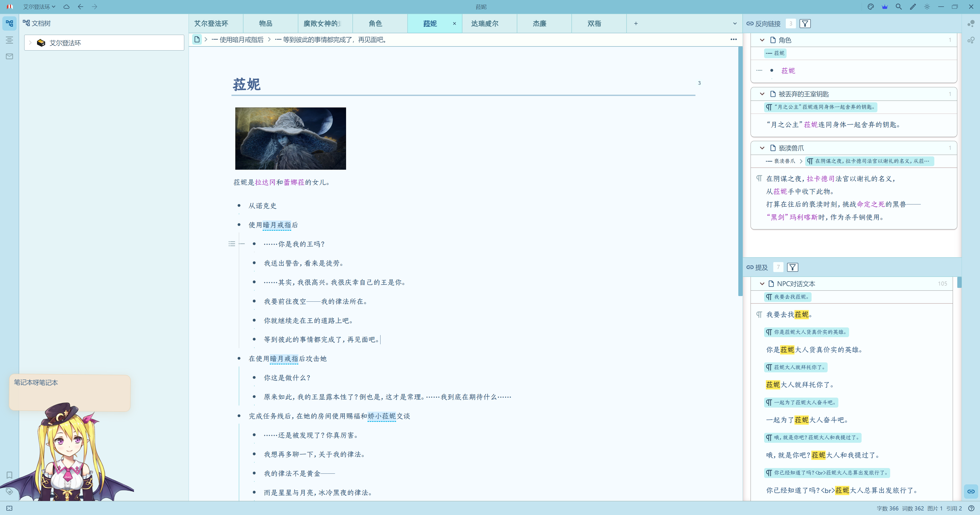Open the outline panel in left sidebar
980x515 pixels.
(x=9, y=40)
